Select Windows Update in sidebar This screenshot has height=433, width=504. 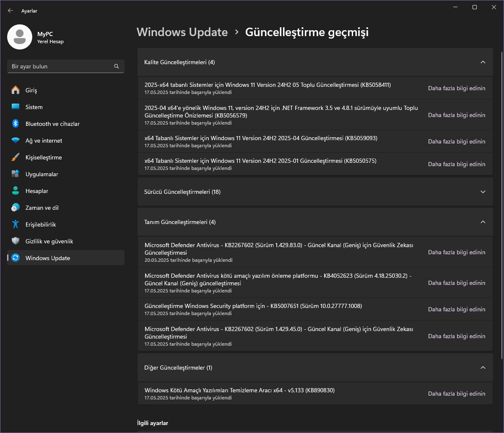coord(66,258)
